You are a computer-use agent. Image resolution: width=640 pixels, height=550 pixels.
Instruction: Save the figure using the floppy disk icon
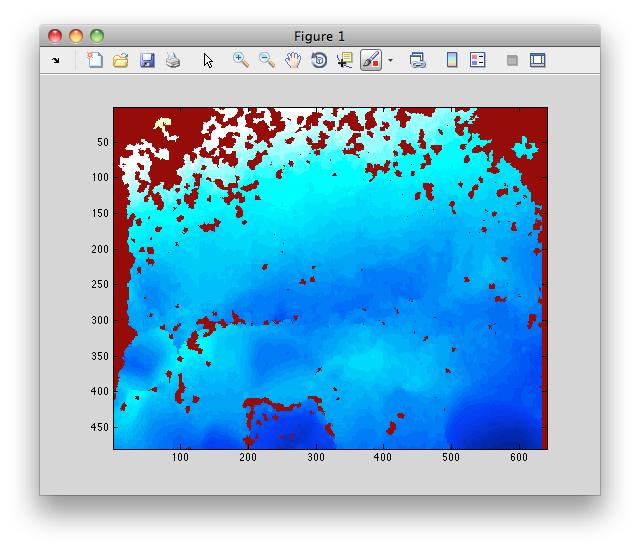pyautogui.click(x=147, y=60)
